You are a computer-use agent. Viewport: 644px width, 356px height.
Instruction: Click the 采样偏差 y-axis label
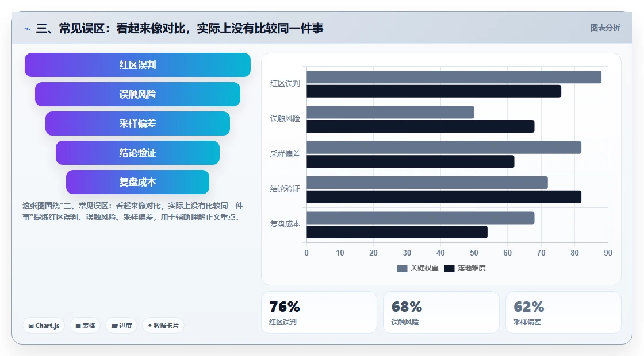point(285,154)
